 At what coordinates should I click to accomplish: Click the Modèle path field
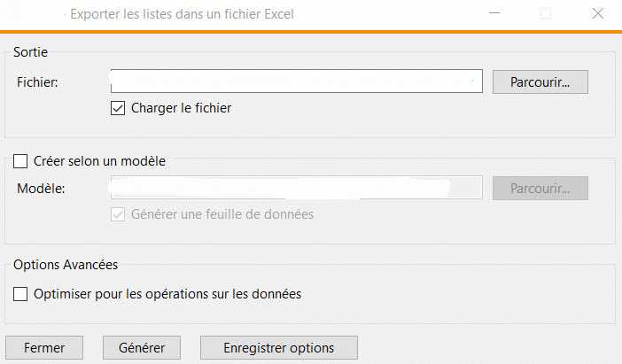point(292,188)
